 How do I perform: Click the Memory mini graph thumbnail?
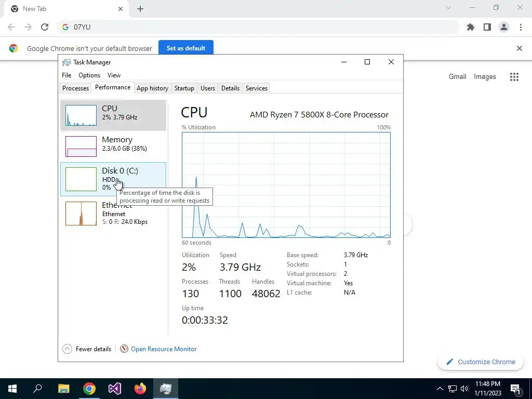coord(81,147)
